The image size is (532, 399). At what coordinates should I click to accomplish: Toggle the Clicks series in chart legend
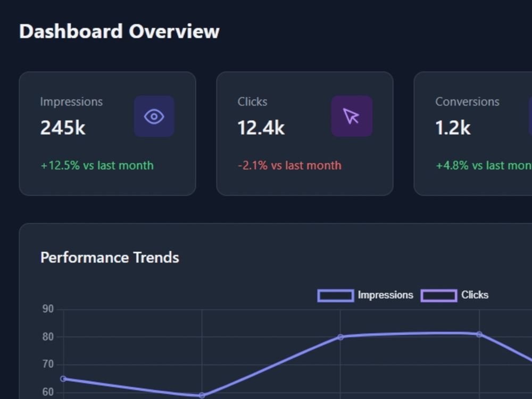454,295
